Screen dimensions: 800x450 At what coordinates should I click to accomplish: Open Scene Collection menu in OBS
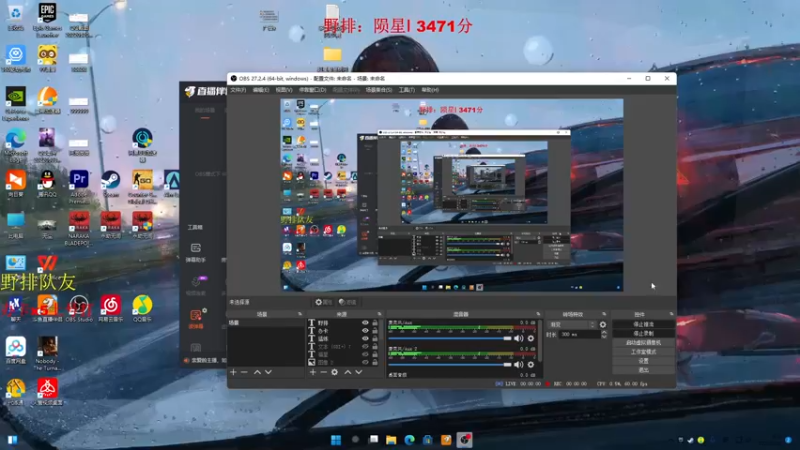coord(379,90)
